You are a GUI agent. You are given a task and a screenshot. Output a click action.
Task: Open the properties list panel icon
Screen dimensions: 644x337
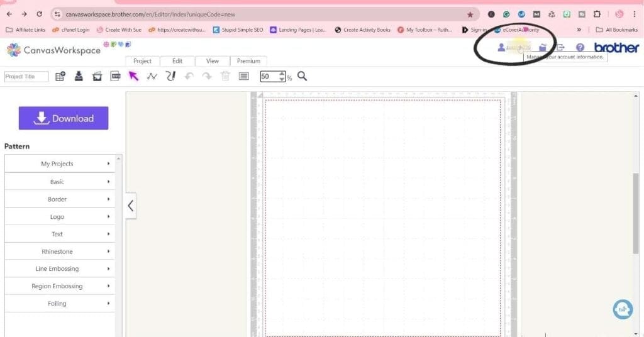coord(243,76)
